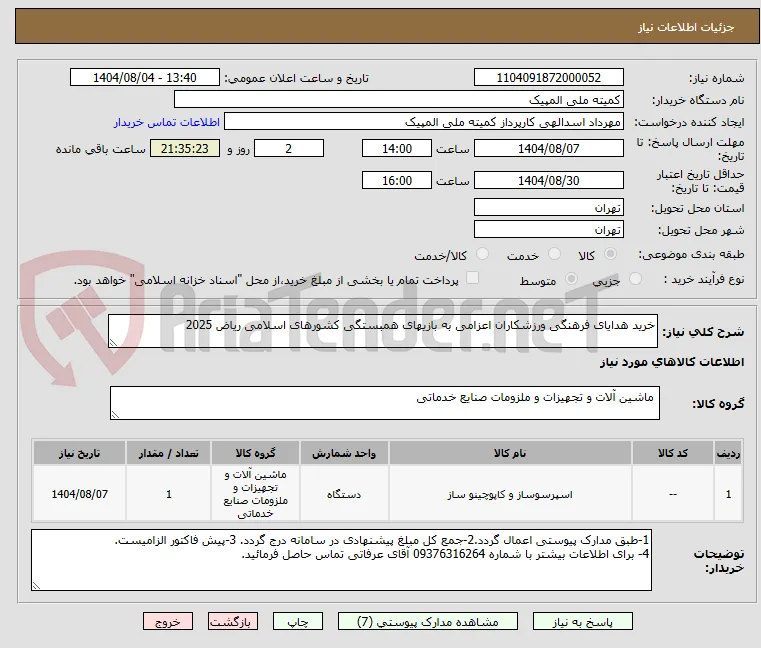Click the quantity cell next to the 1404/08/07 date
The image size is (761, 648).
click(168, 494)
